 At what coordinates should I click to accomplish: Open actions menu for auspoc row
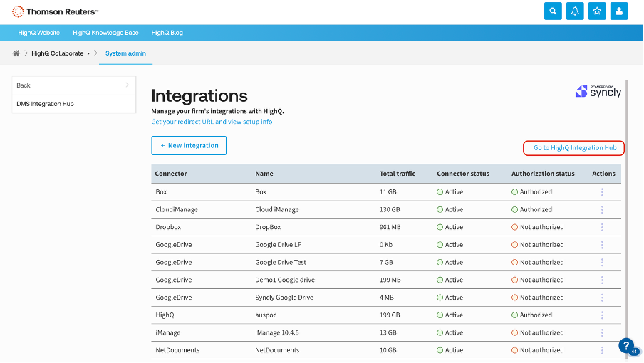point(602,315)
